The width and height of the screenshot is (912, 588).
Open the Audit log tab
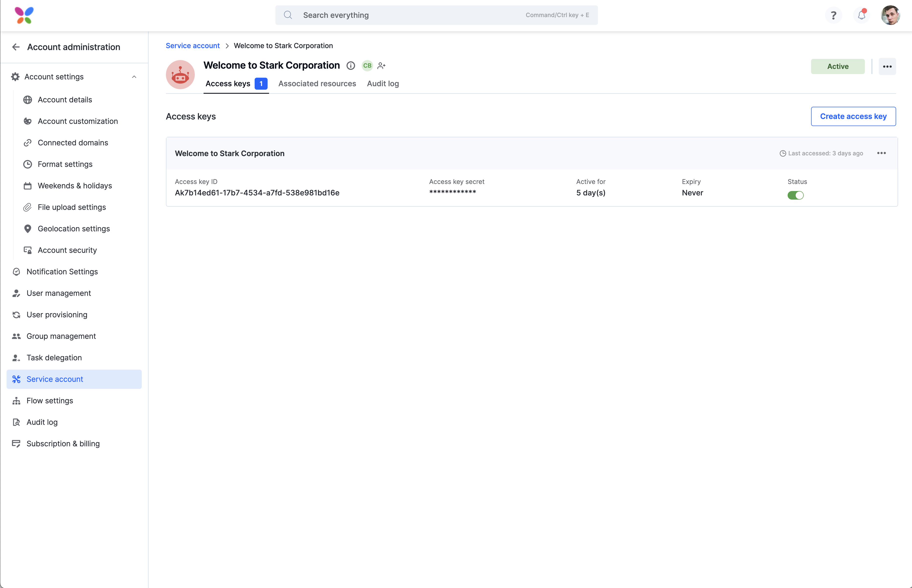tap(383, 84)
